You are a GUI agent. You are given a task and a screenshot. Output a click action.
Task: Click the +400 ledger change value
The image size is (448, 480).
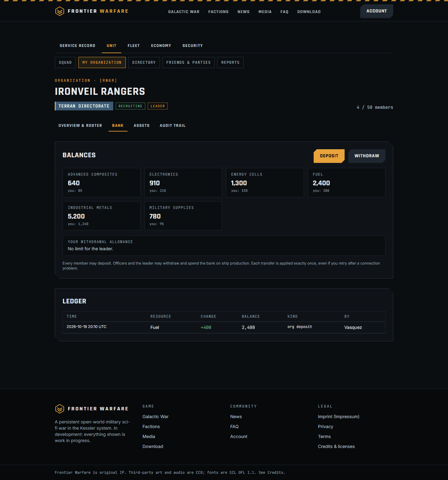(206, 327)
